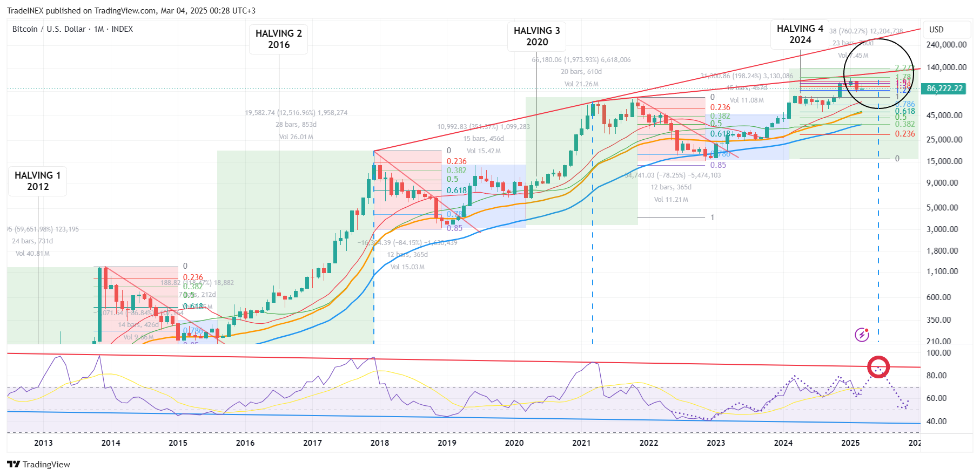Click the TradingView logo at the bottom
The image size is (980, 476).
click(x=39, y=464)
